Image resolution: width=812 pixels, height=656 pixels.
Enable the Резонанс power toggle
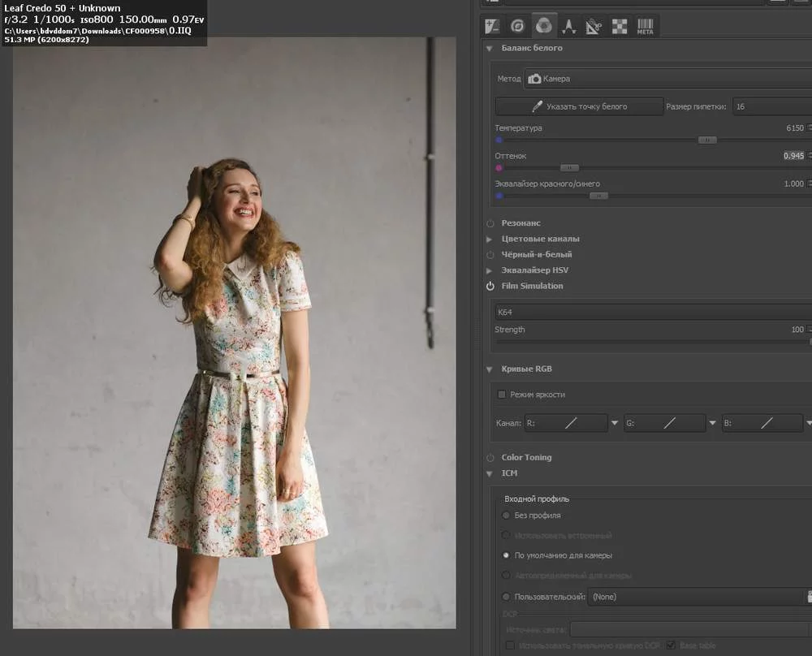tap(490, 223)
